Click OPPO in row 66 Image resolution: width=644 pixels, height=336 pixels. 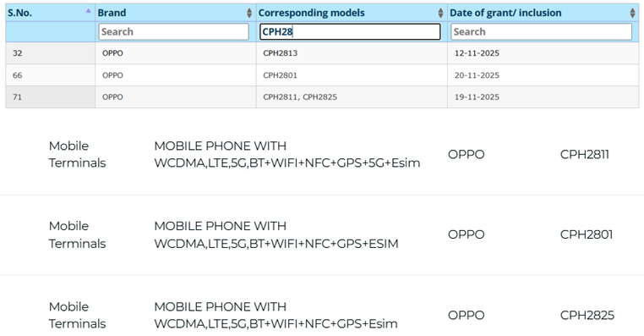click(112, 75)
